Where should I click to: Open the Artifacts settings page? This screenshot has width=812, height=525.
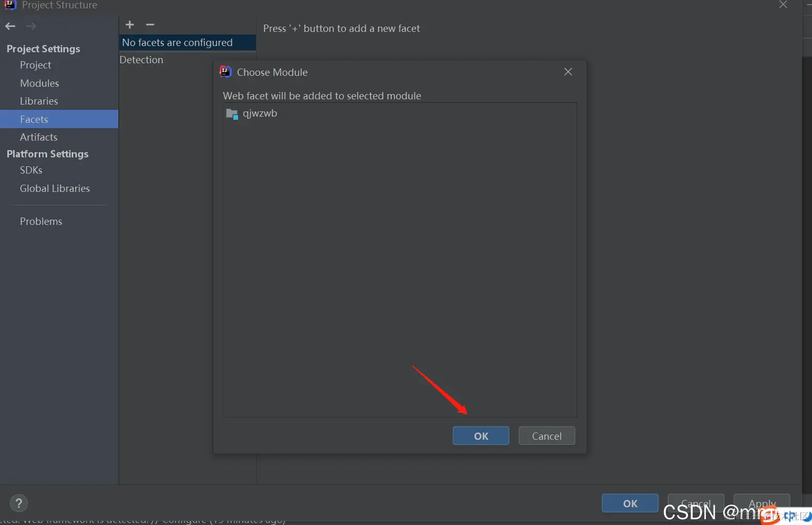pos(39,137)
